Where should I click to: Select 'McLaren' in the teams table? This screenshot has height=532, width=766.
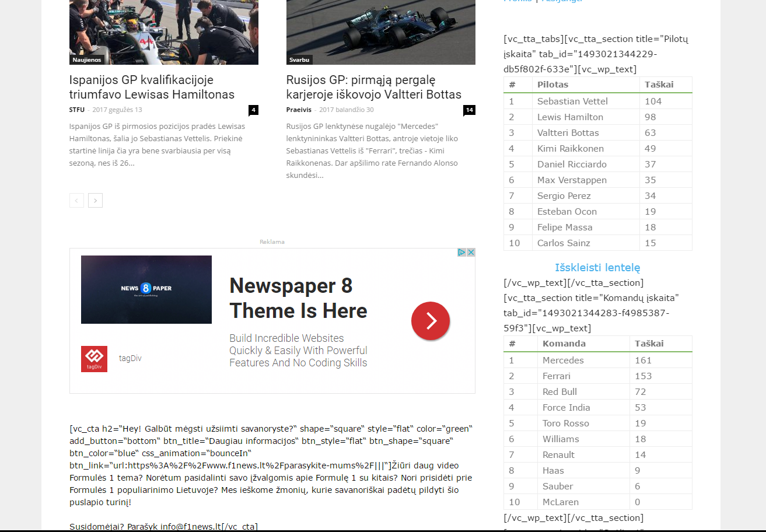click(x=561, y=502)
